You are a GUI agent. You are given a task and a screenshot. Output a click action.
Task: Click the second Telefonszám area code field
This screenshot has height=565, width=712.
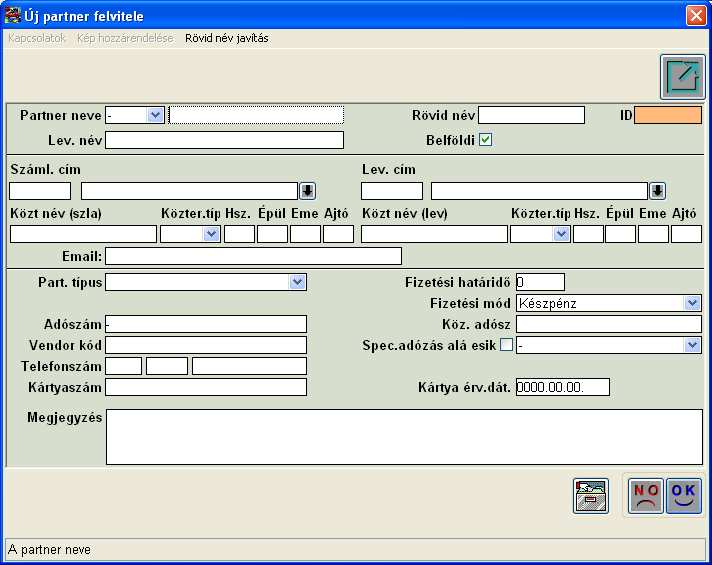[167, 366]
